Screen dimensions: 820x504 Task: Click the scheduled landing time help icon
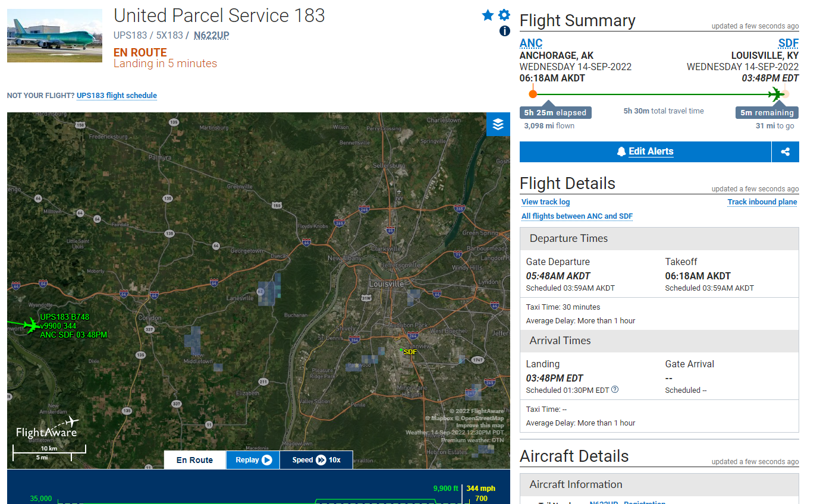click(615, 390)
